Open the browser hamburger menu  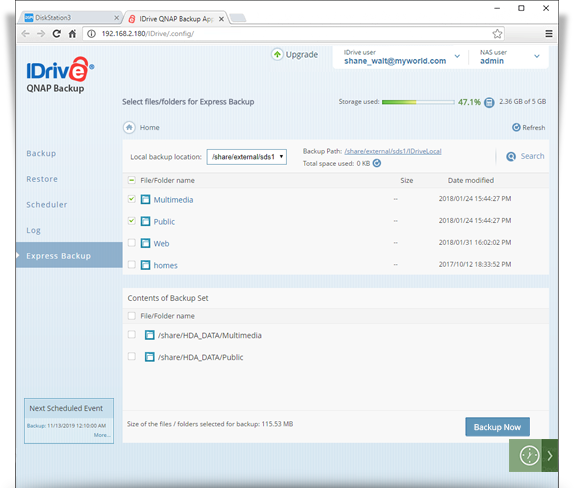[549, 34]
